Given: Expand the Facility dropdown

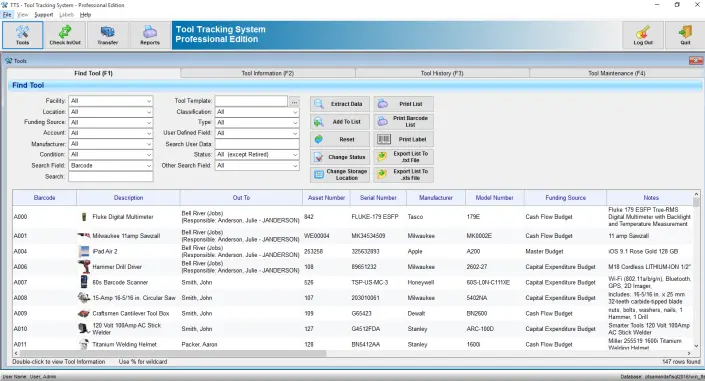Looking at the screenshot, I should coord(111,101).
